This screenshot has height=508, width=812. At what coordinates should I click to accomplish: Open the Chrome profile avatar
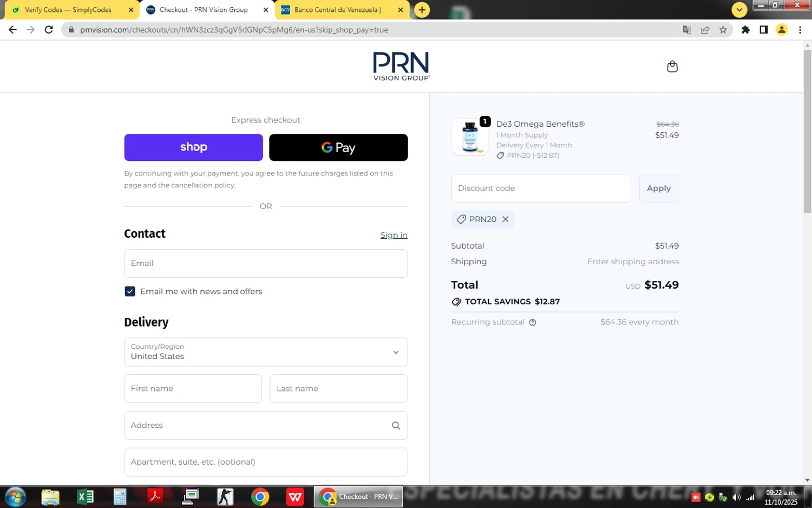tap(782, 30)
